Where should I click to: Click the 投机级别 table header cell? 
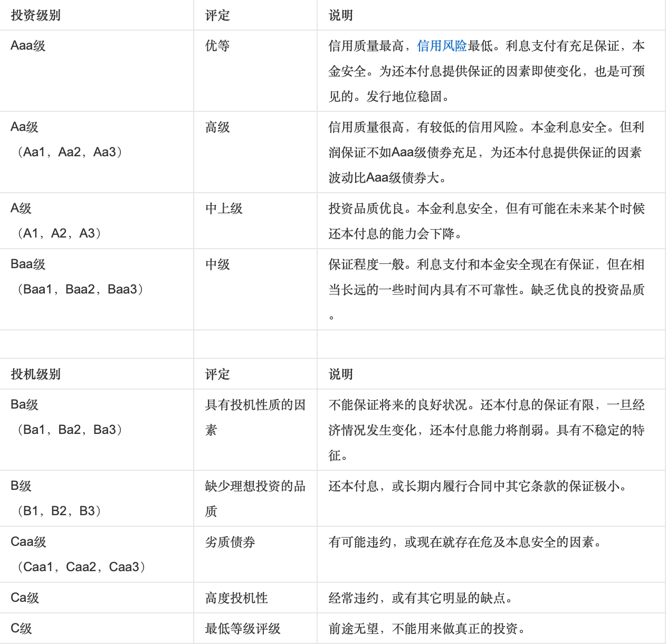[x=35, y=374]
